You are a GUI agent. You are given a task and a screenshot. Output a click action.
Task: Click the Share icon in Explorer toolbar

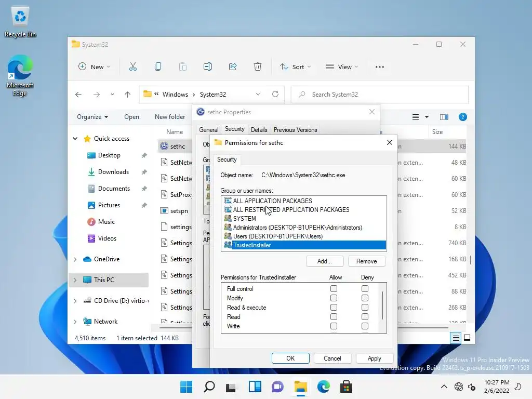tap(233, 67)
